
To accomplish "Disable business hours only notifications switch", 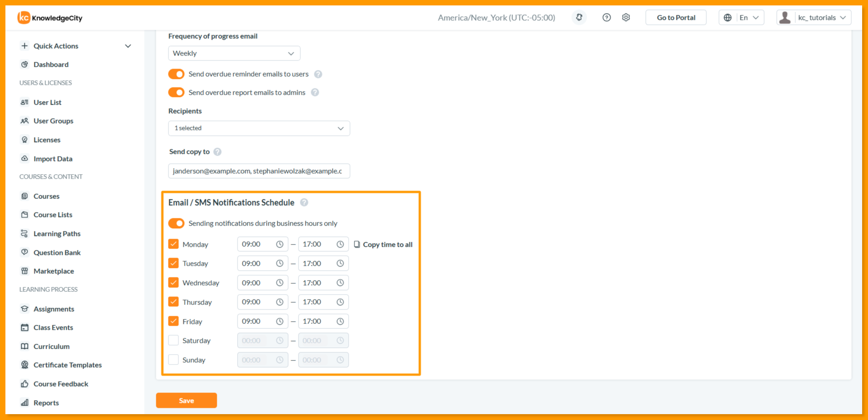I will click(176, 223).
